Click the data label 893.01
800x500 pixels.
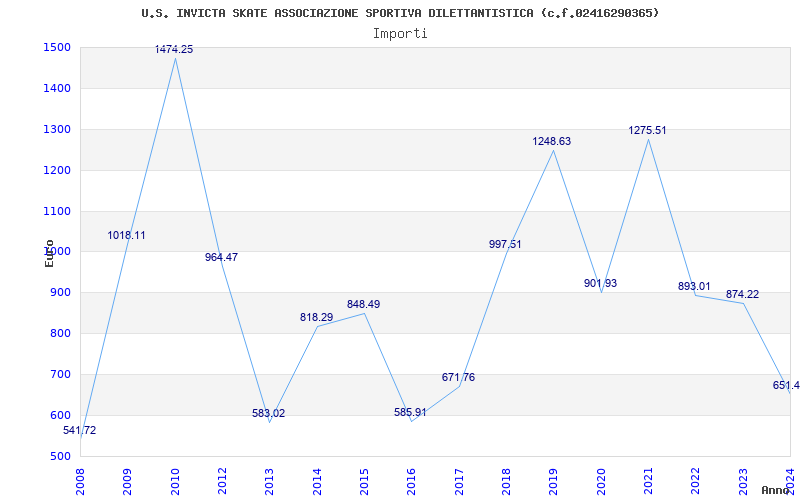click(x=694, y=287)
